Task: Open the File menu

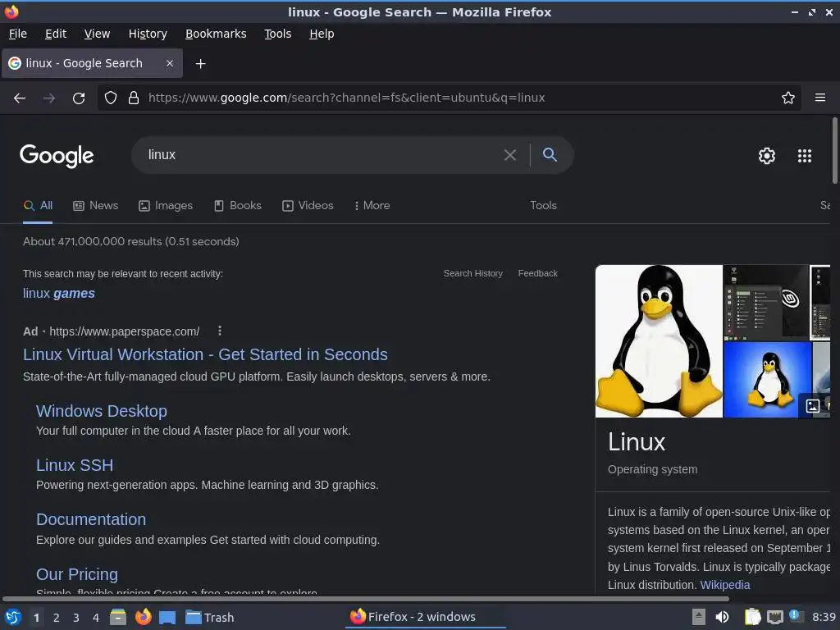Action: [x=18, y=34]
